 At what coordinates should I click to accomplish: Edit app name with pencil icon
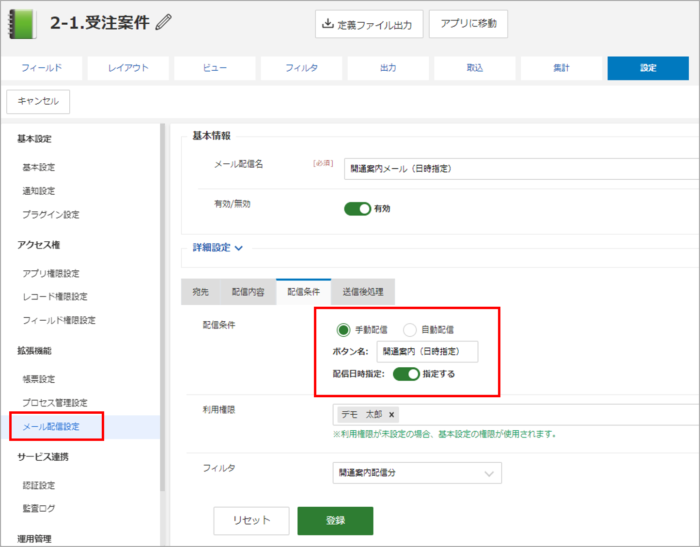coord(163,22)
